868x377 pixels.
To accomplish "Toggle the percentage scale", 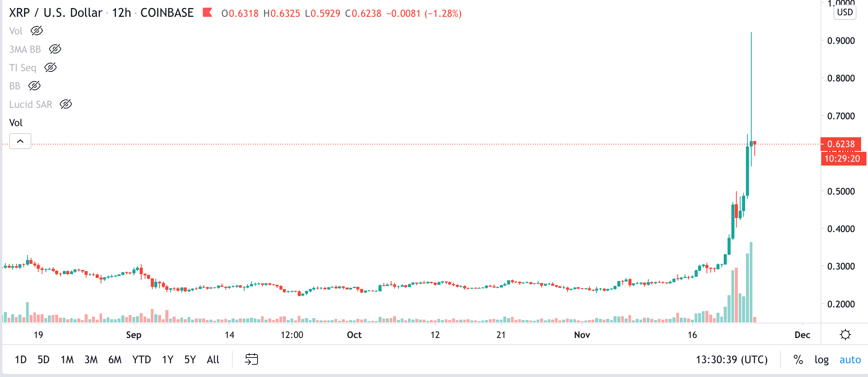I will [798, 359].
